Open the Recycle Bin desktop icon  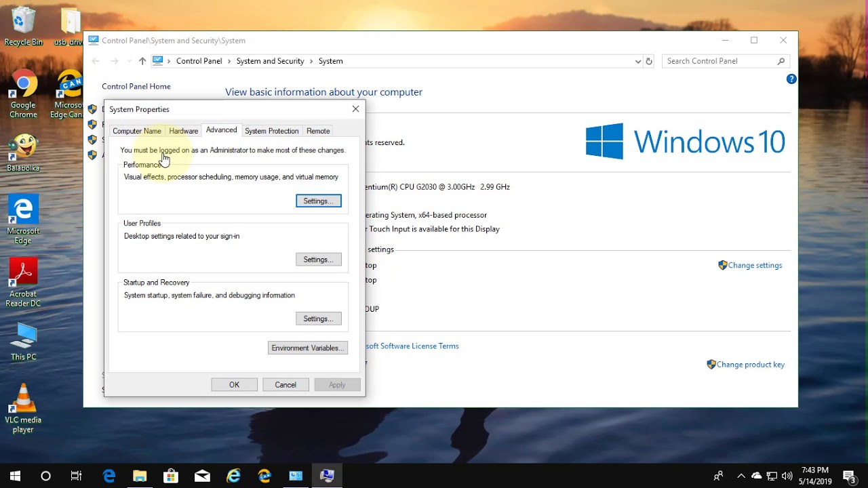click(23, 26)
